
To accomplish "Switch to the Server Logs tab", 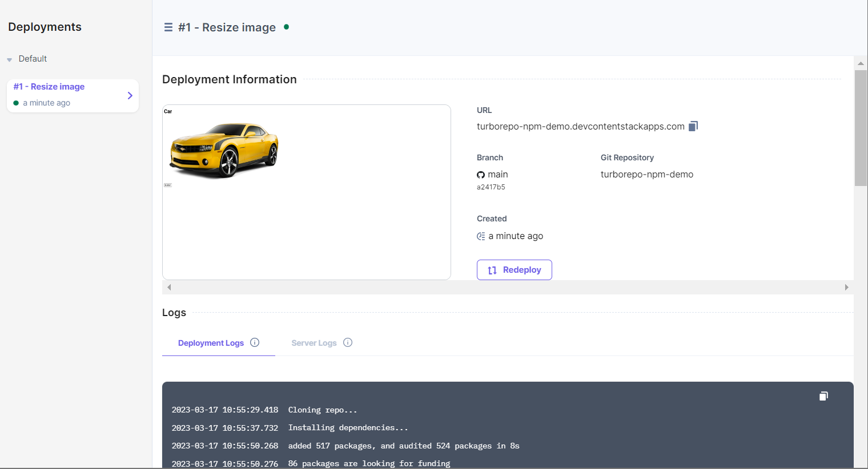I will coord(314,342).
